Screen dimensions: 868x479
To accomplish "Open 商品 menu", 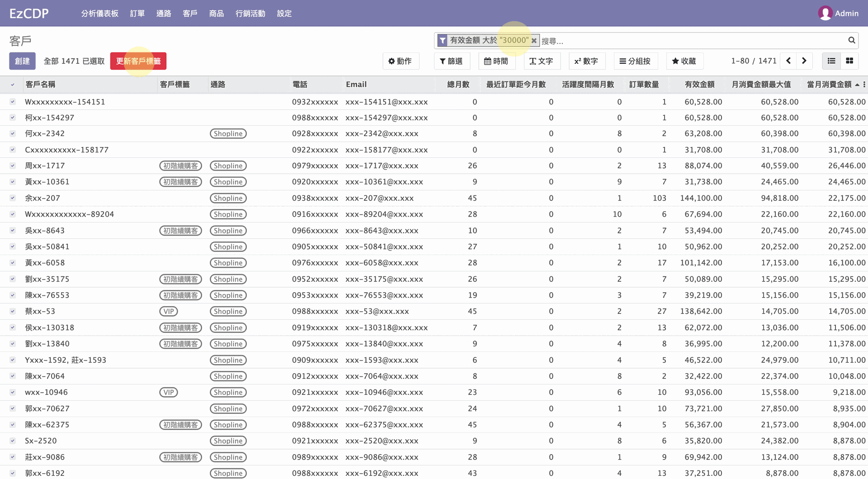I will tap(217, 14).
